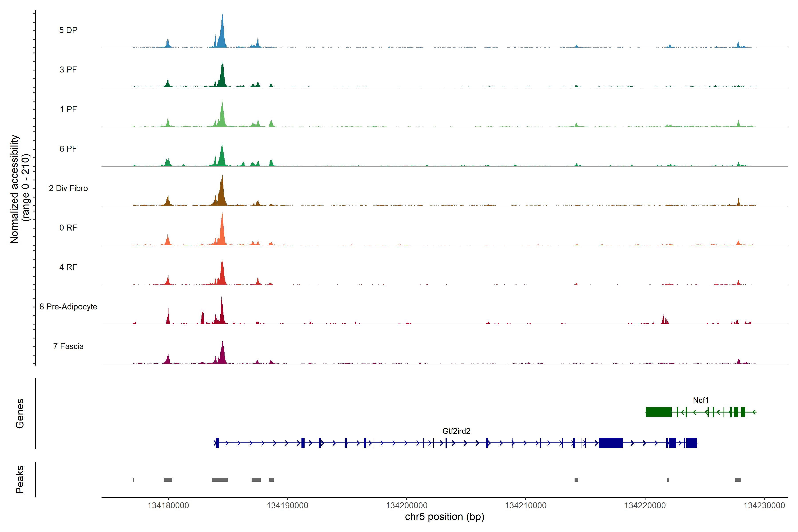Select the 3 PF track label

click(x=68, y=70)
